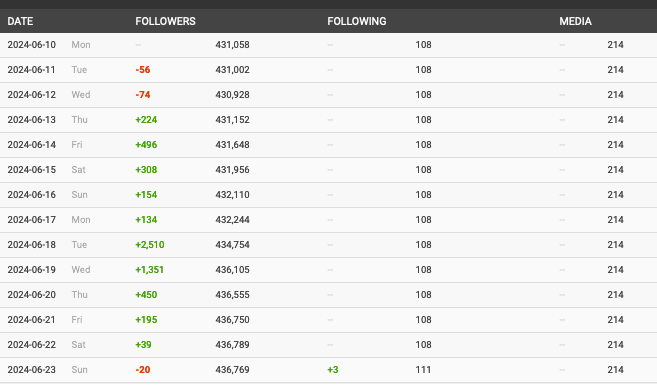This screenshot has width=657, height=392.
Task: Select the +224 follower gain value
Action: tap(146, 120)
